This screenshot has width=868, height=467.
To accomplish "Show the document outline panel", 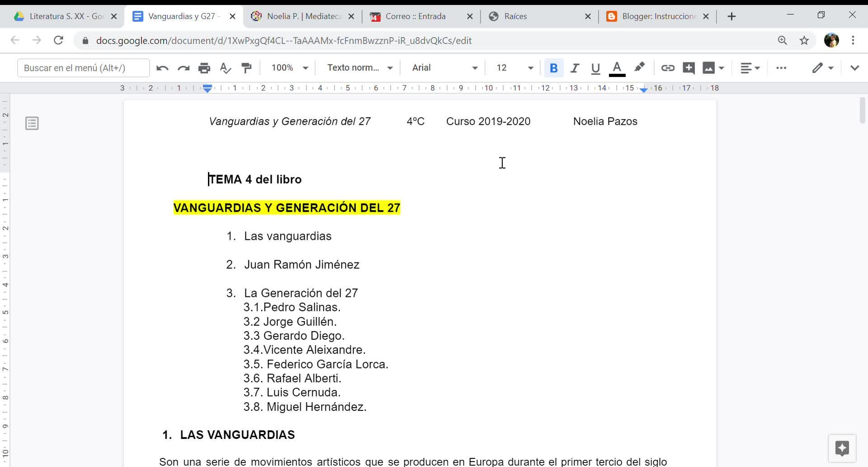I will click(32, 123).
